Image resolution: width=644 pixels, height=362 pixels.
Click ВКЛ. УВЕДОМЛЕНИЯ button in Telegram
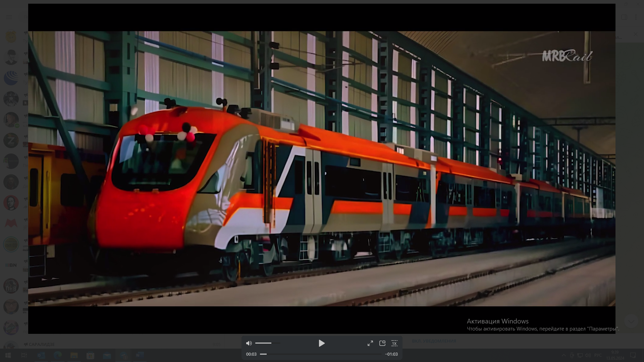point(434,341)
